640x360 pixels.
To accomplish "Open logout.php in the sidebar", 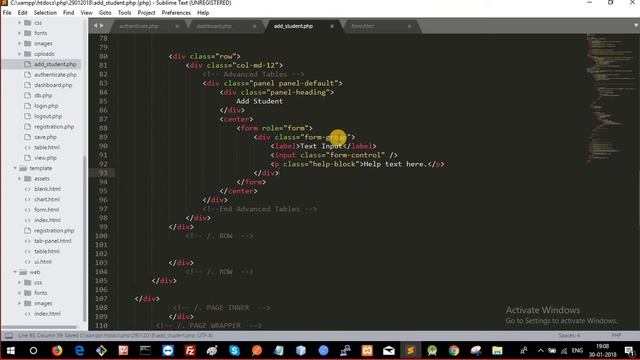I will coord(48,116).
